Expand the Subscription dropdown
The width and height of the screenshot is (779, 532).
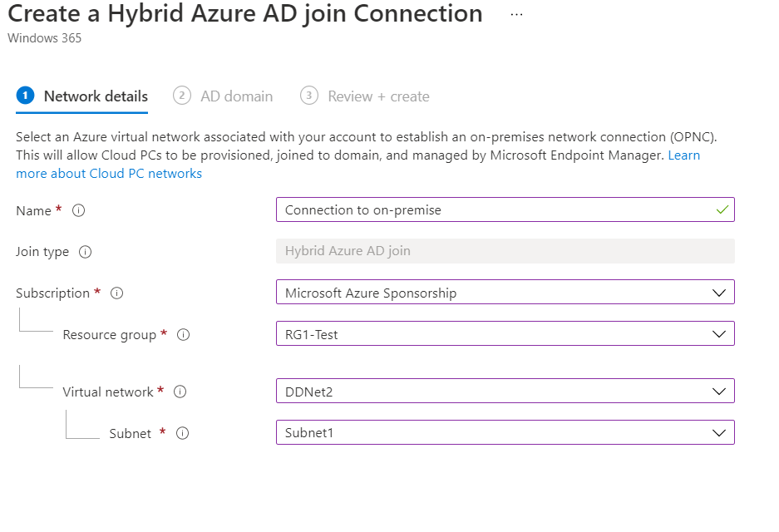coord(505,293)
